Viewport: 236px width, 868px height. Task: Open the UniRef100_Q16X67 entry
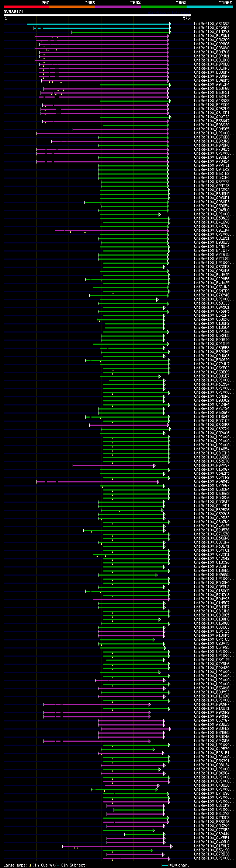pos(212,470)
